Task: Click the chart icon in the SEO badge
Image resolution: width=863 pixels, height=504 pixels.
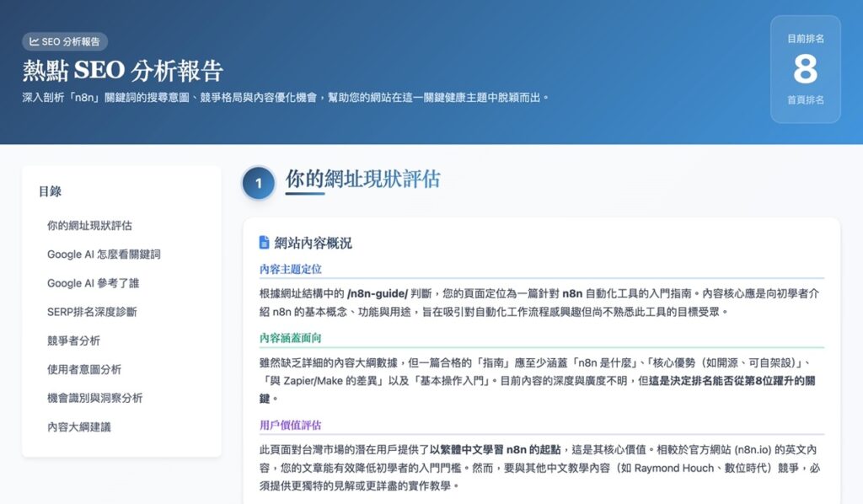Action: [34, 41]
